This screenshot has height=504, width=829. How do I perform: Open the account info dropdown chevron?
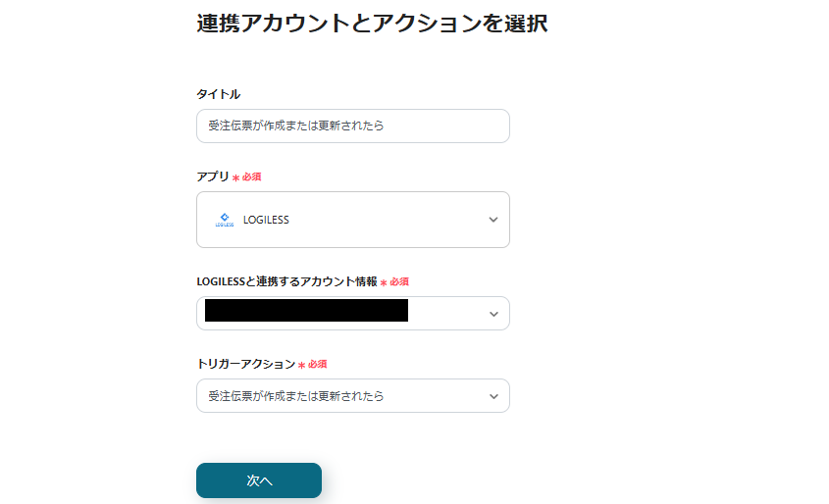(x=493, y=314)
